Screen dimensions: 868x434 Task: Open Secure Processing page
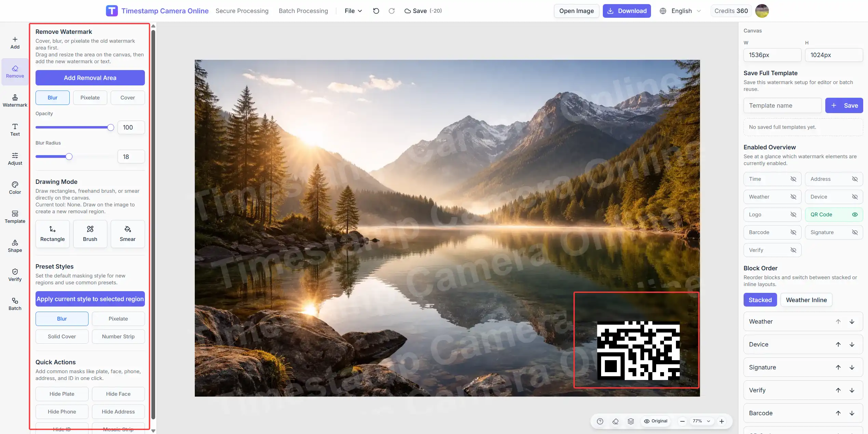tap(242, 11)
